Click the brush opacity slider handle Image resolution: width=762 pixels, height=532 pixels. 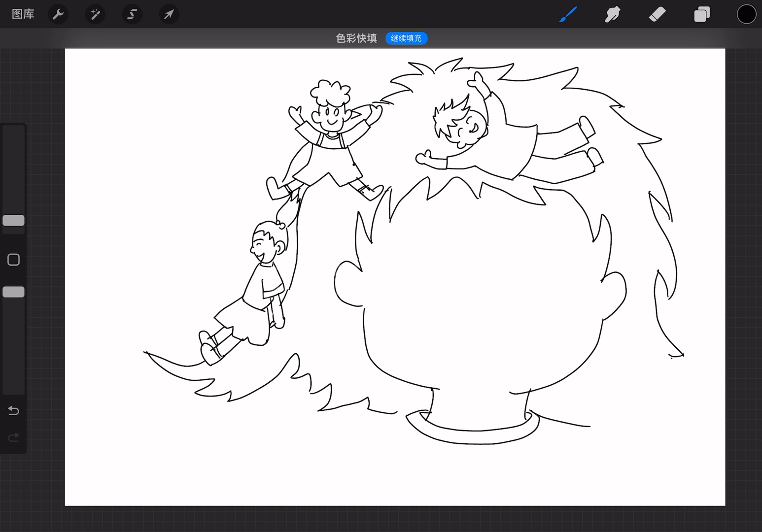click(13, 292)
